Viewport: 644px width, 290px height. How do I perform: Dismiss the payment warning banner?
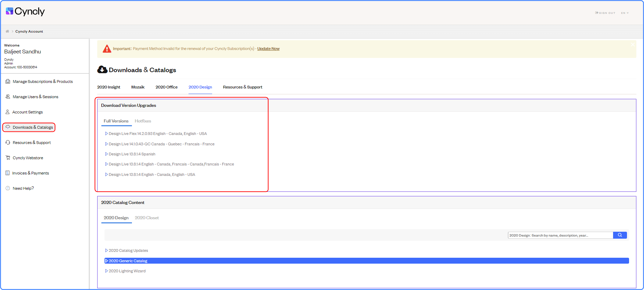[633, 44]
